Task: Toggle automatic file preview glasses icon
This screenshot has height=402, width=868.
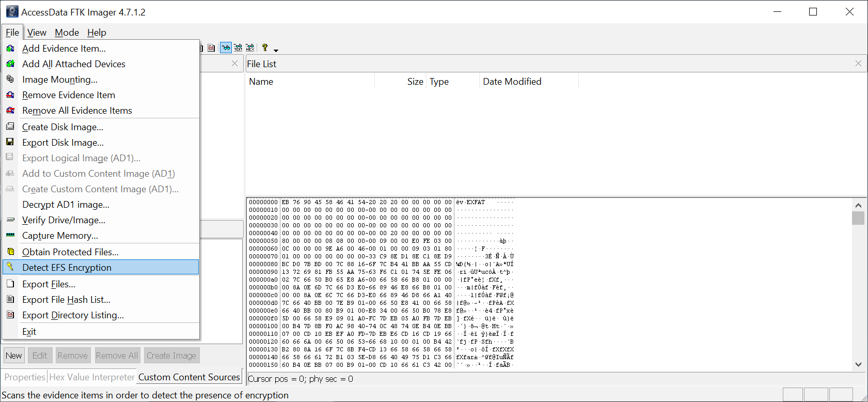Action: 226,48
